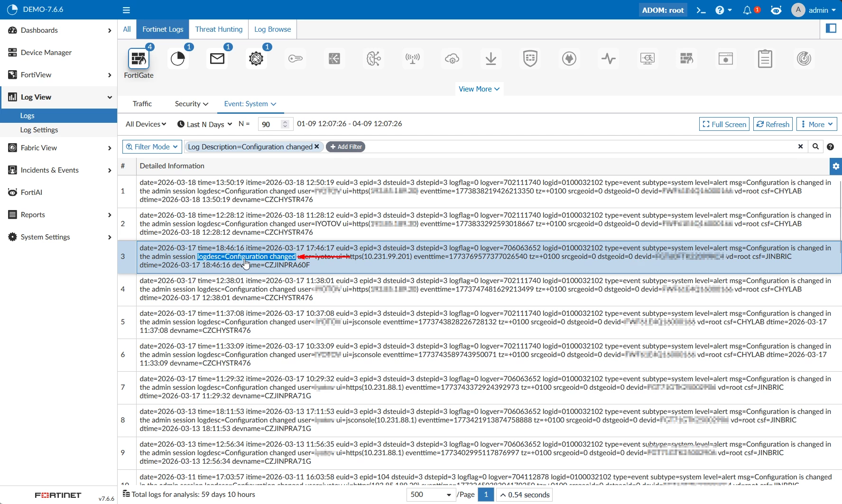Open the More options dropdown

817,124
